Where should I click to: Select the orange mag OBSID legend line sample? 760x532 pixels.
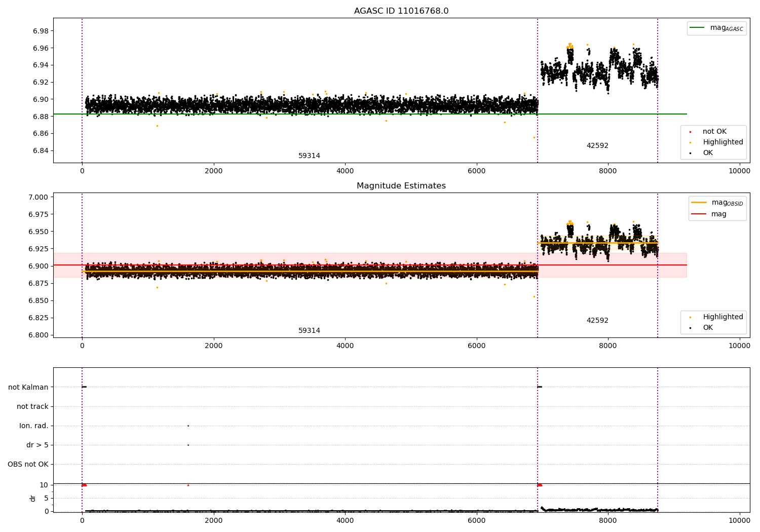pos(699,203)
